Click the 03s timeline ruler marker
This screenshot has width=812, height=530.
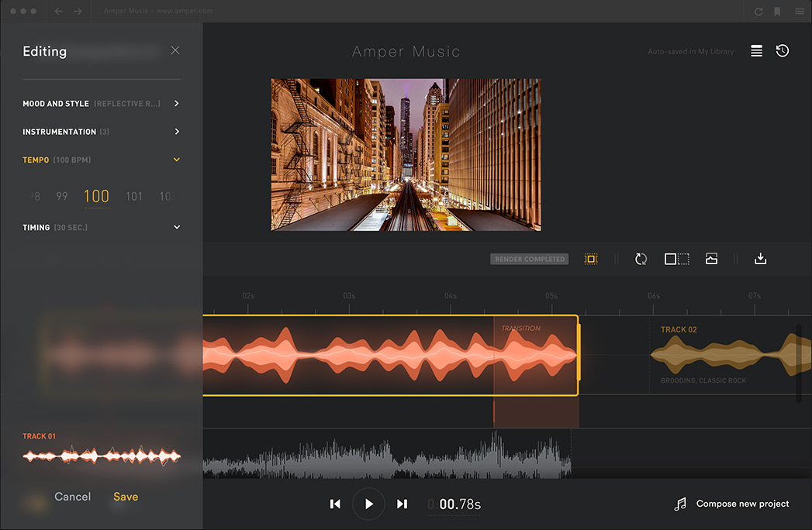(x=349, y=296)
